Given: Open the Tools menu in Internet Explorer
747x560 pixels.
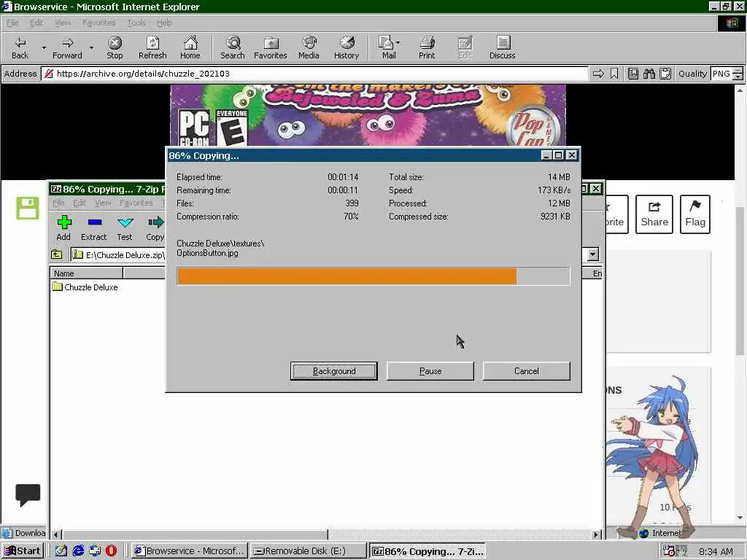Looking at the screenshot, I should 136,23.
